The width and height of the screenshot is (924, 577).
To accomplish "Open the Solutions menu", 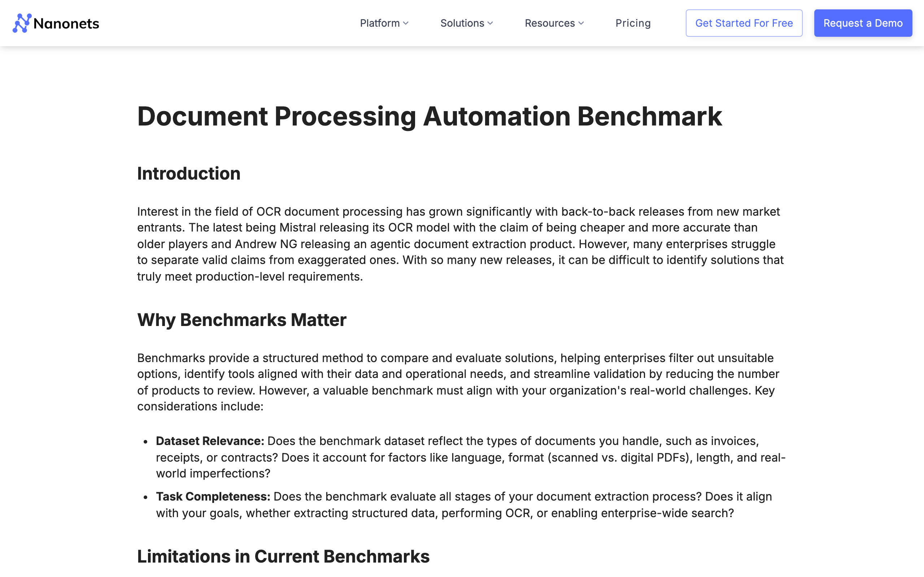I will (462, 23).
